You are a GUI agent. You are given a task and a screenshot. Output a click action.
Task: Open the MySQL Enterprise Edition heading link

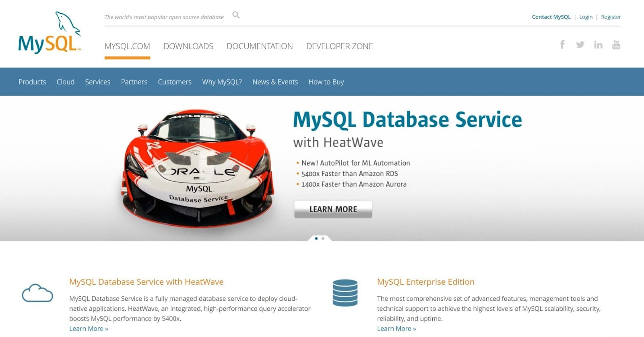[426, 282]
